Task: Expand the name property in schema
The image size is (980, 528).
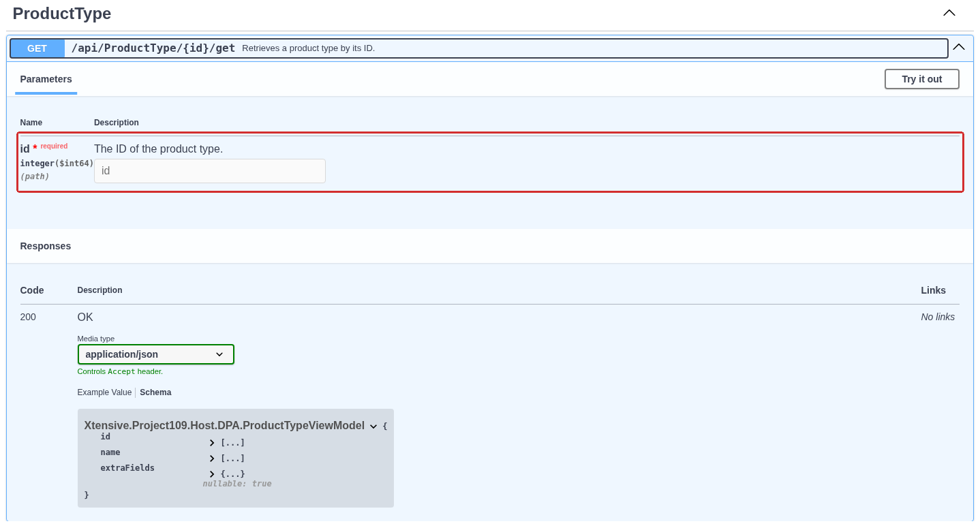Action: (212, 459)
